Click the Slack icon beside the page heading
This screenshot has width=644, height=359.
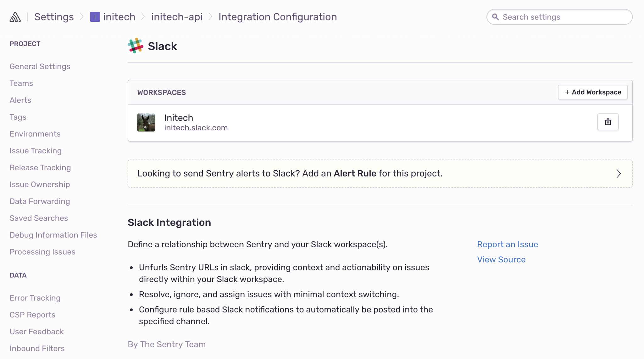pyautogui.click(x=136, y=46)
